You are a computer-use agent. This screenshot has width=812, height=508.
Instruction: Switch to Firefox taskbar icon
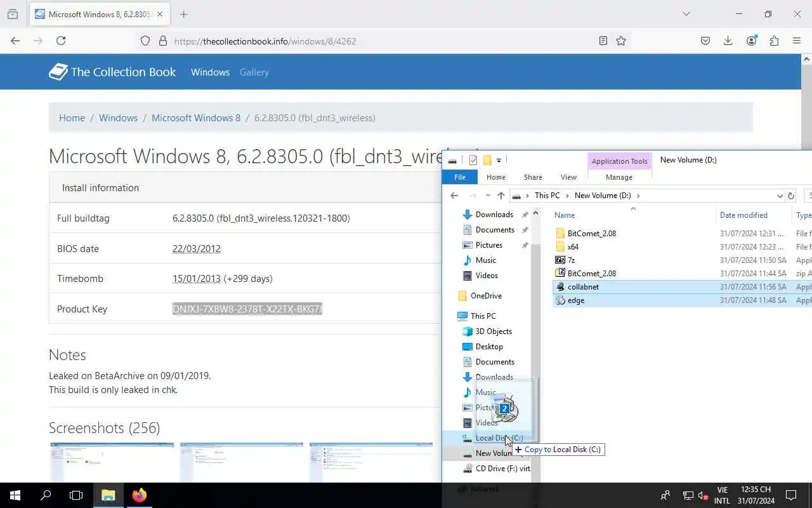click(139, 495)
